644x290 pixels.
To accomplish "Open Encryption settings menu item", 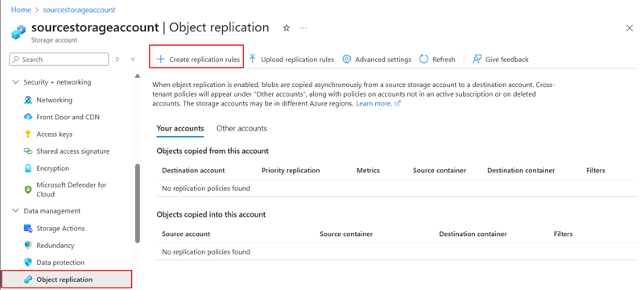I will [52, 168].
